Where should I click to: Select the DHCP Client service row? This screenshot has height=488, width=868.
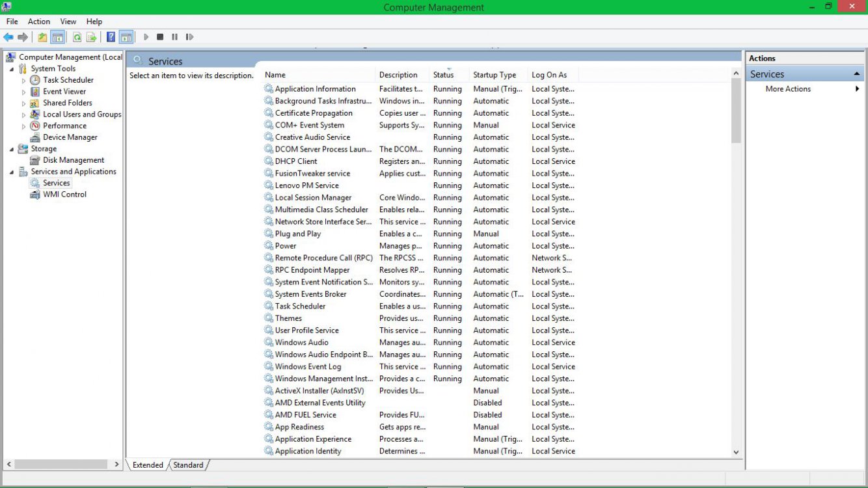[420, 161]
